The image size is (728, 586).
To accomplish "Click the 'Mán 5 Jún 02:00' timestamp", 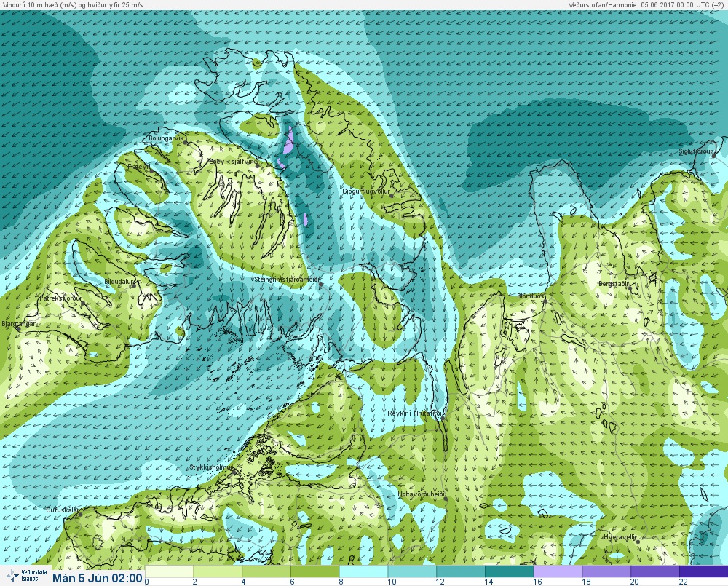I will (x=97, y=578).
